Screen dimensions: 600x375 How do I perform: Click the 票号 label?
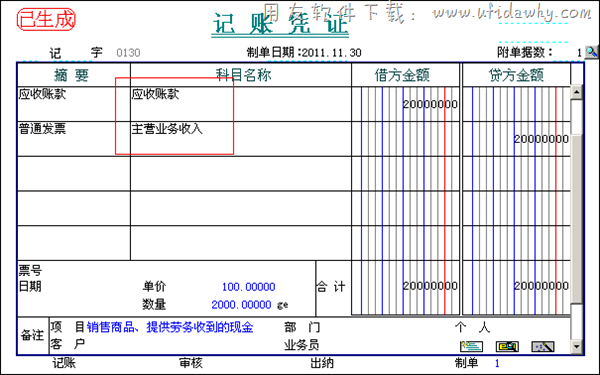[x=30, y=271]
